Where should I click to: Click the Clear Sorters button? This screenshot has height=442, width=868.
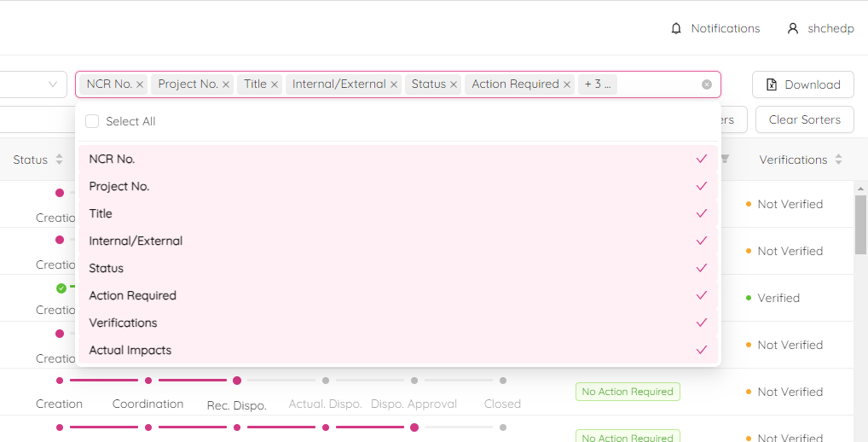(804, 119)
